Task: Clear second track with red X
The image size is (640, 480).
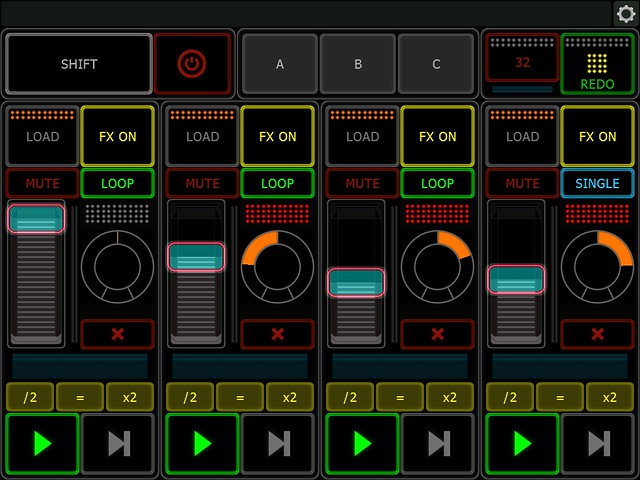Action: tap(278, 334)
